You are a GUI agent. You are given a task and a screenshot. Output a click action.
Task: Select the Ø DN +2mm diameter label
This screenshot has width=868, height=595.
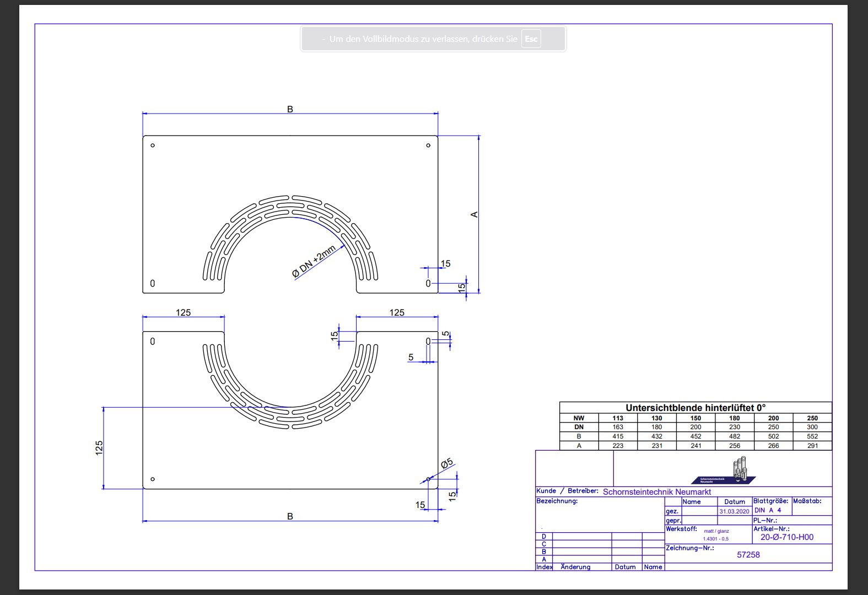[314, 261]
